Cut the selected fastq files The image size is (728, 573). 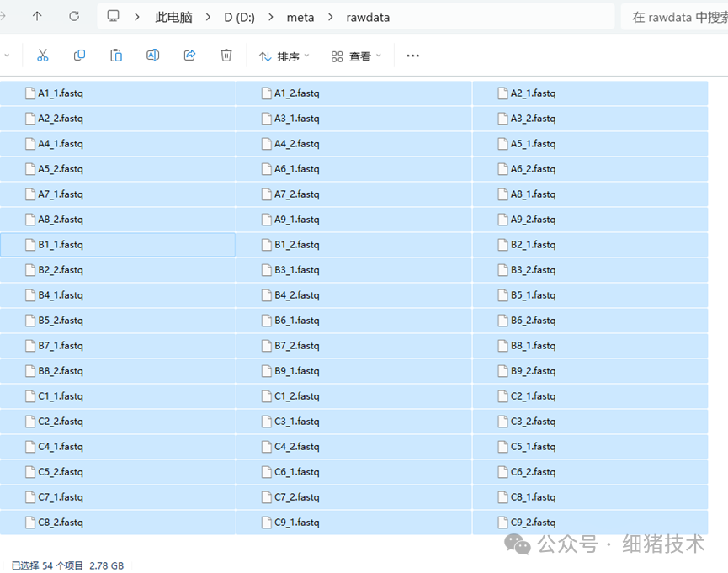(43, 56)
